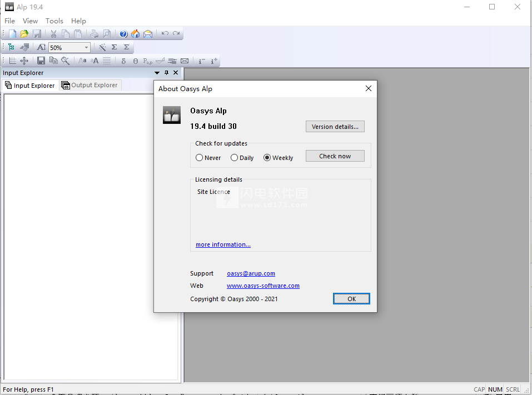Click the CAP status bar indicator

[x=479, y=389]
